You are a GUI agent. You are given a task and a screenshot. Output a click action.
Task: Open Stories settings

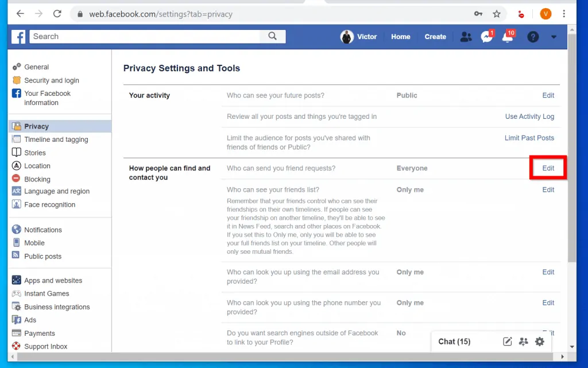click(35, 153)
